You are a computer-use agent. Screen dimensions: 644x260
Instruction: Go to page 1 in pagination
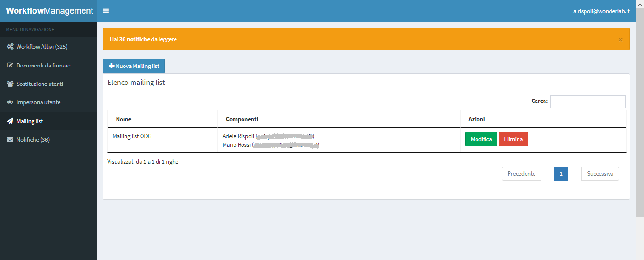click(561, 174)
